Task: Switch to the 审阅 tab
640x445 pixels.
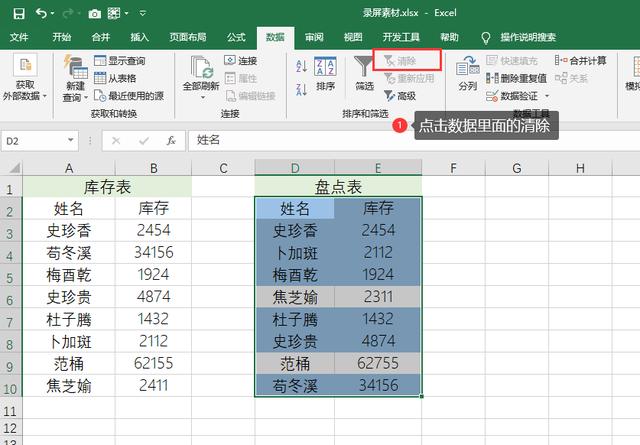Action: tap(314, 38)
